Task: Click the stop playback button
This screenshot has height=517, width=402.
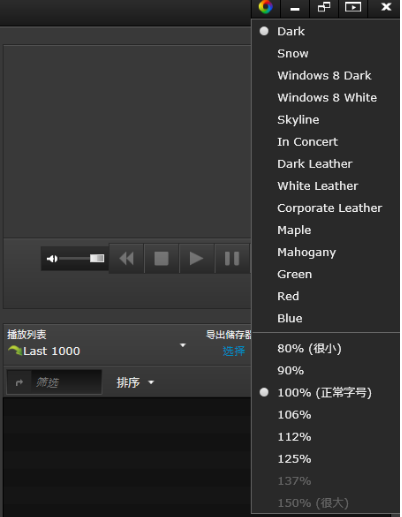Action: point(161,258)
